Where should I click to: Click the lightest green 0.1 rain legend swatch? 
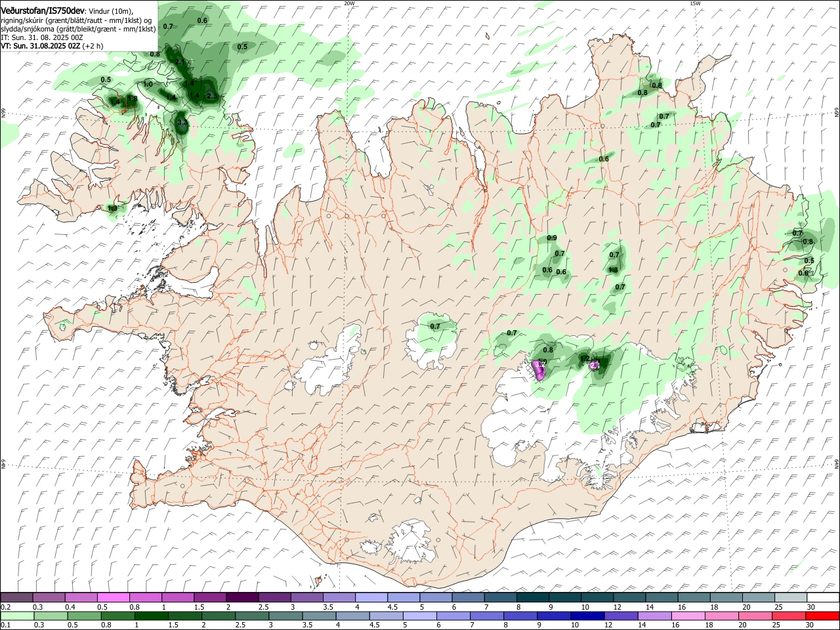[16, 616]
